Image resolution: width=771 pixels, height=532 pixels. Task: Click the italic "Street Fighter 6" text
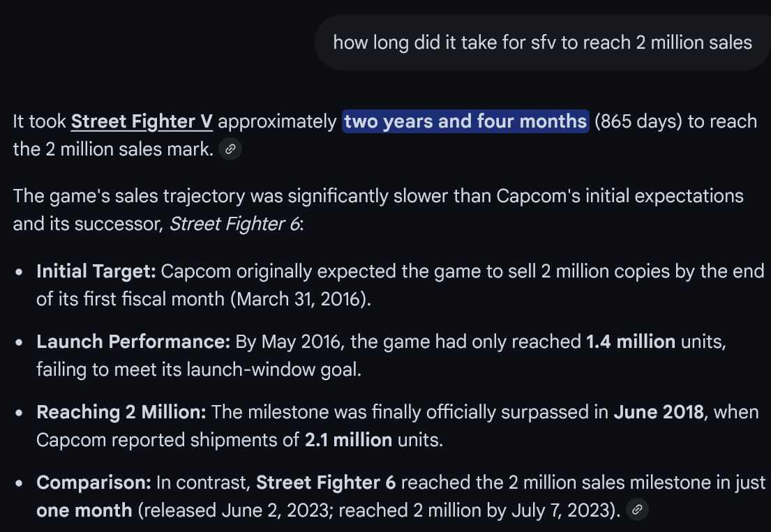click(234, 224)
